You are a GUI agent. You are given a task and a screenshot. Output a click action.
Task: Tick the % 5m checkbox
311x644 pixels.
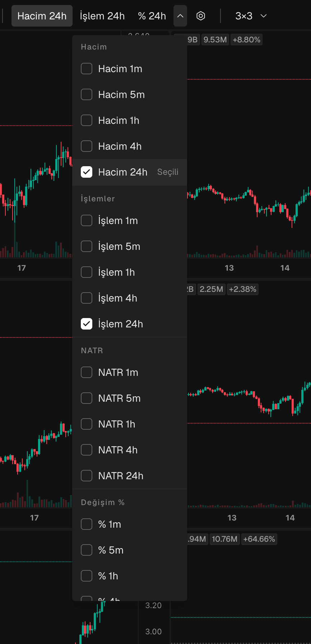click(87, 550)
